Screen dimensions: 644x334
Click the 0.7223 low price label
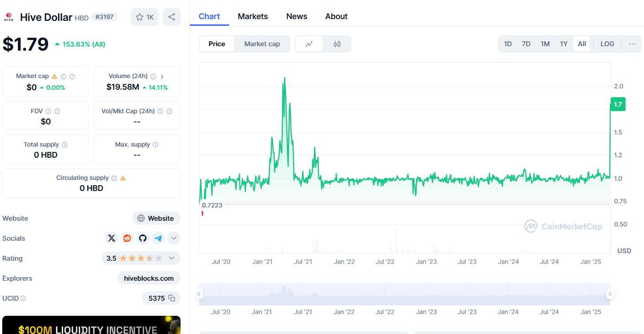click(212, 205)
